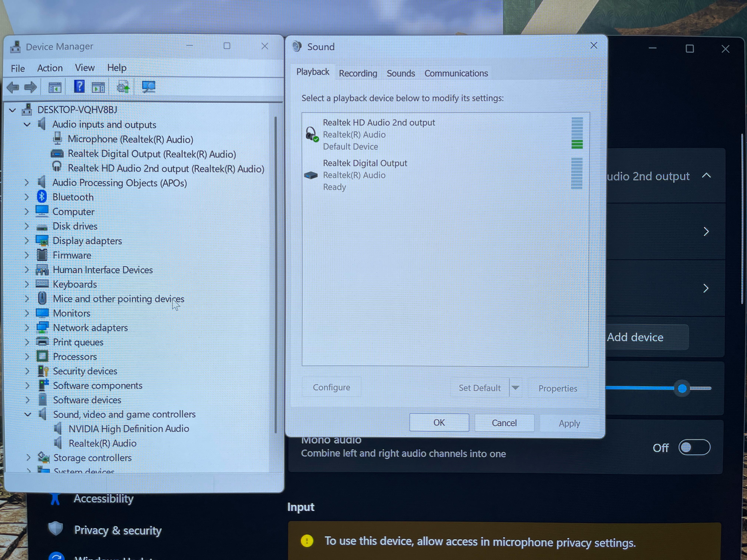Switch to the Communications tab
The height and width of the screenshot is (560, 747).
tap(456, 73)
